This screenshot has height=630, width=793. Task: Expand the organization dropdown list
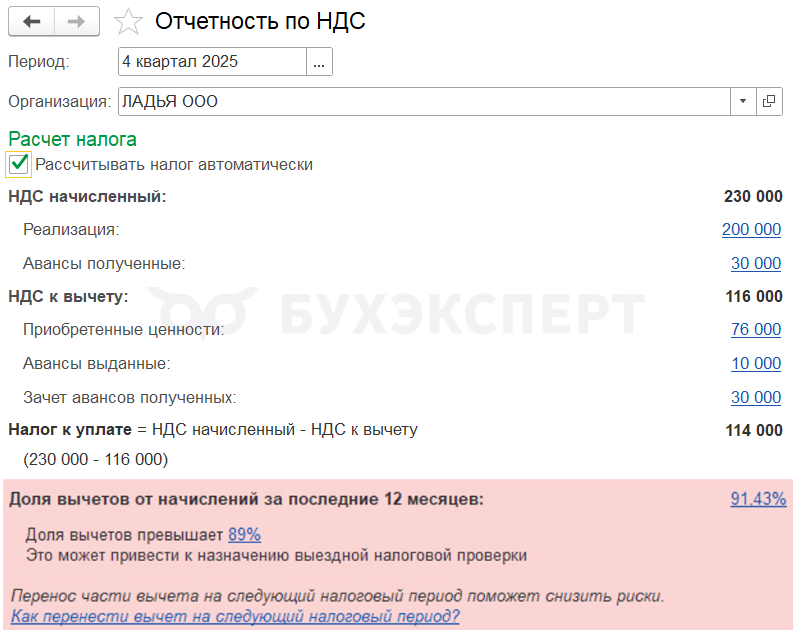(x=743, y=101)
